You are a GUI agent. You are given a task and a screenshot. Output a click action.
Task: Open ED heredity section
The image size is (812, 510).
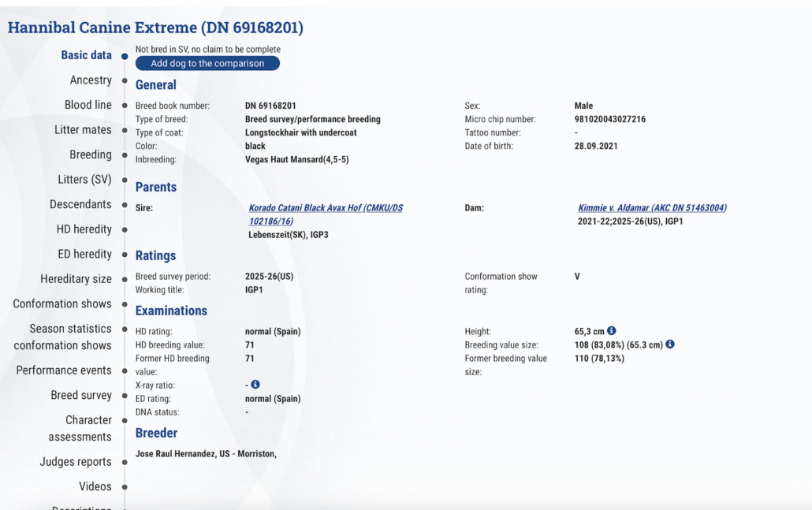(x=84, y=254)
